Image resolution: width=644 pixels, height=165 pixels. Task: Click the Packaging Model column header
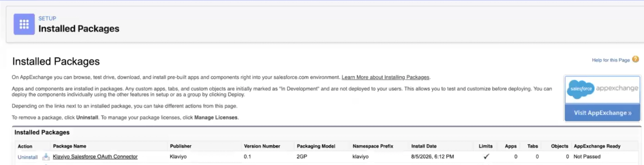[x=316, y=146]
